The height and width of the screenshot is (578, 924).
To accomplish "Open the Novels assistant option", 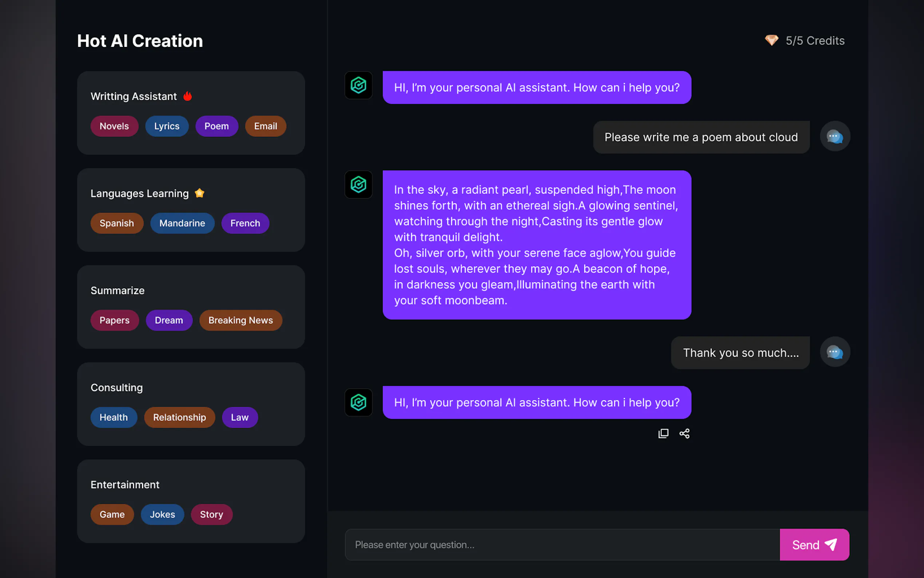I will point(114,126).
